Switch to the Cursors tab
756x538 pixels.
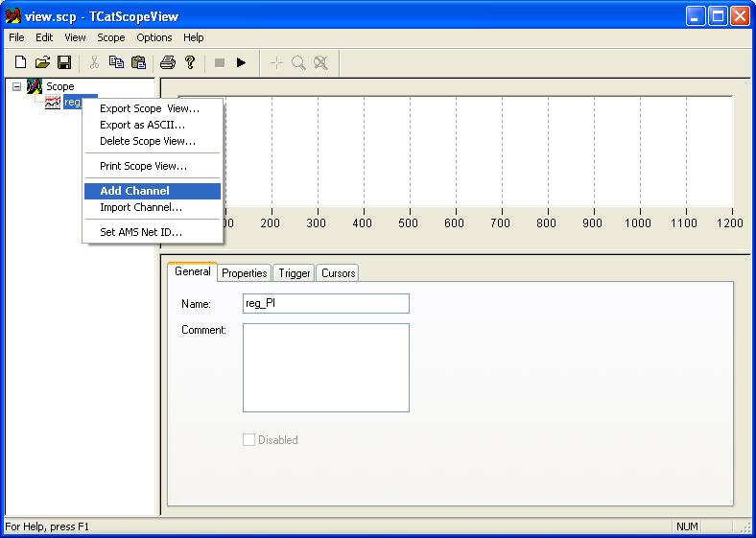[338, 273]
